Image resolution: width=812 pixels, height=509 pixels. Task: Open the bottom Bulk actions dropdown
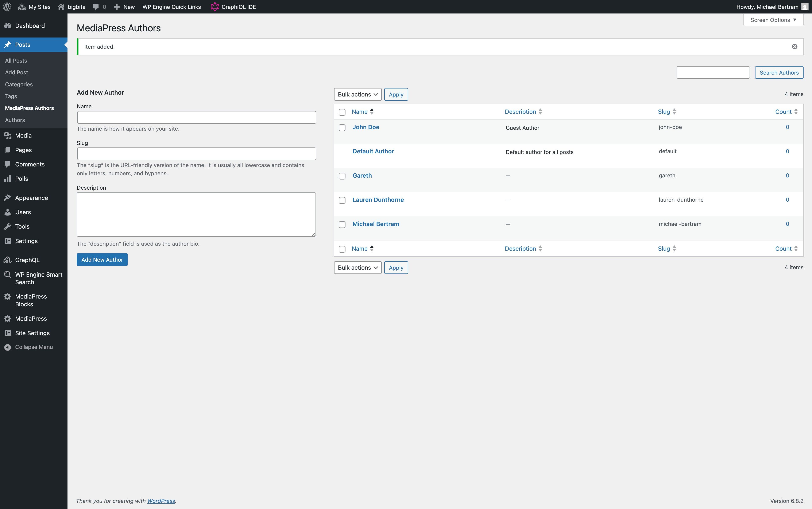pyautogui.click(x=357, y=268)
